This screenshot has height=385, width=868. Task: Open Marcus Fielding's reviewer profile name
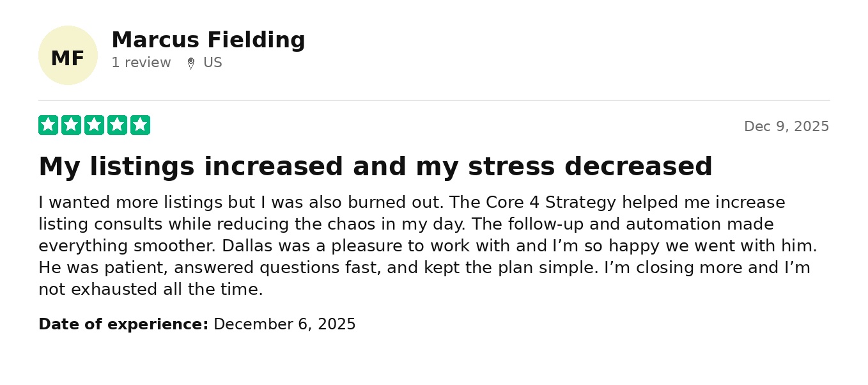(208, 40)
